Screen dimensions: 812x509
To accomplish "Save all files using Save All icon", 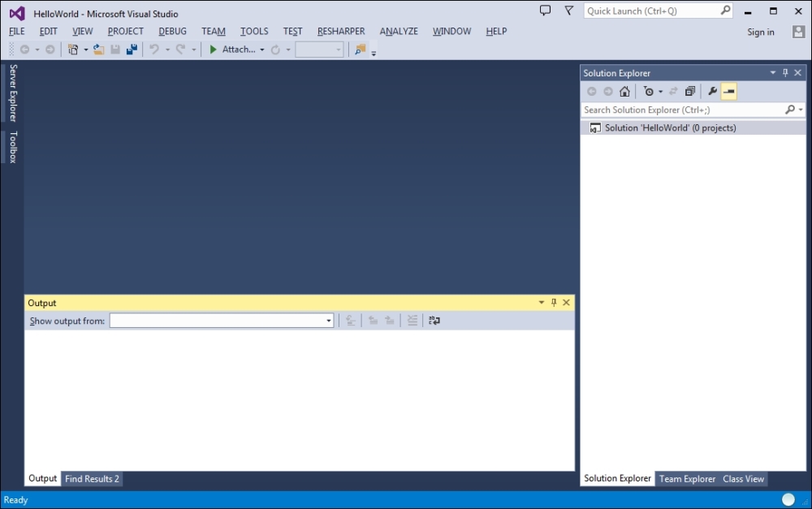I will [x=131, y=50].
